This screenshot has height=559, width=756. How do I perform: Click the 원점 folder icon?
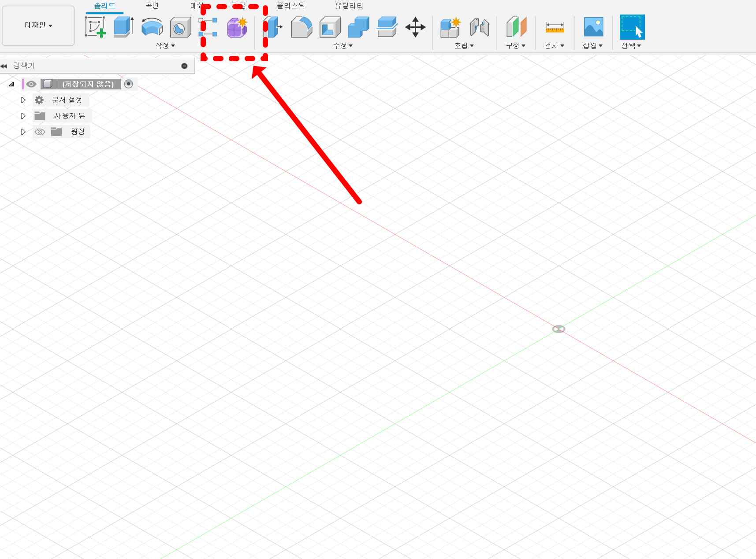pos(56,132)
